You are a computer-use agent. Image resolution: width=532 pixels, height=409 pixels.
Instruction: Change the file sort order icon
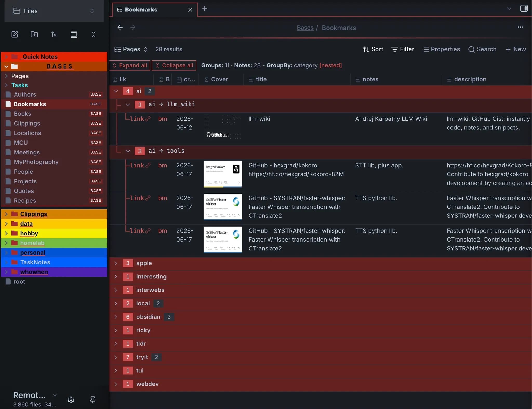(54, 34)
